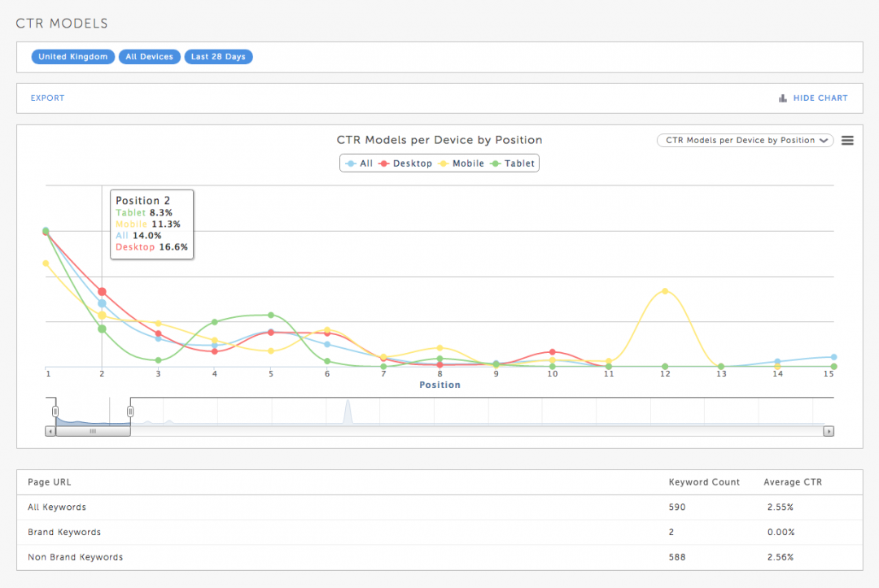Open the All Devices filter pill

click(x=149, y=57)
